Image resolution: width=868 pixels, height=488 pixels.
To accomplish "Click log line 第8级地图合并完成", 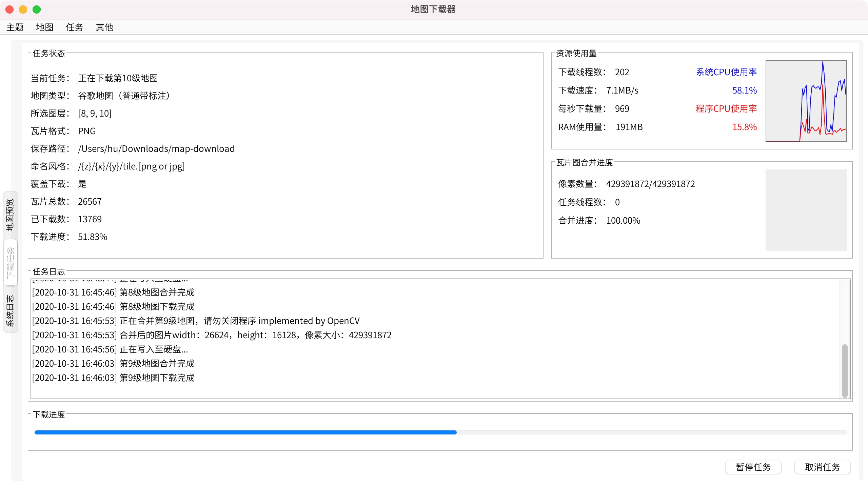I will pyautogui.click(x=113, y=292).
